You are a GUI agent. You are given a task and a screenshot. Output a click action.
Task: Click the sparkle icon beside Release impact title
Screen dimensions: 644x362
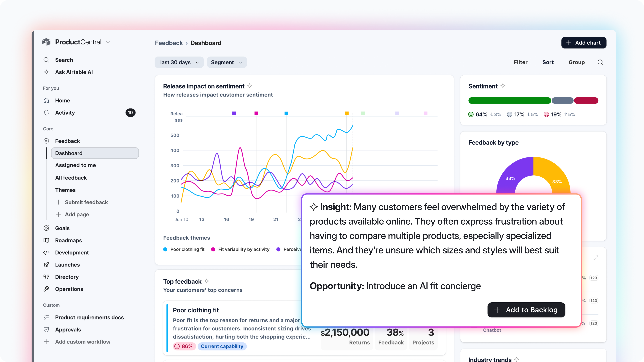click(x=250, y=86)
